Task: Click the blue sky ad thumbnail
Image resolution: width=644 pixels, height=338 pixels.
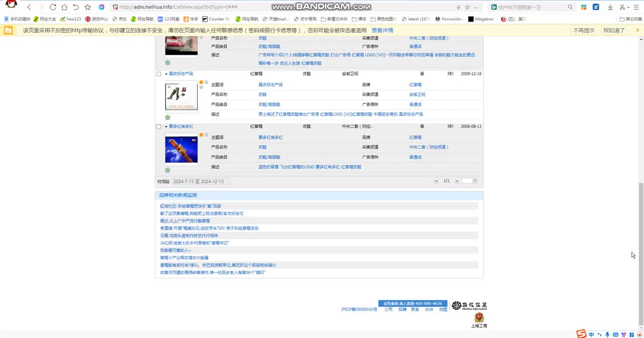Action: (181, 149)
